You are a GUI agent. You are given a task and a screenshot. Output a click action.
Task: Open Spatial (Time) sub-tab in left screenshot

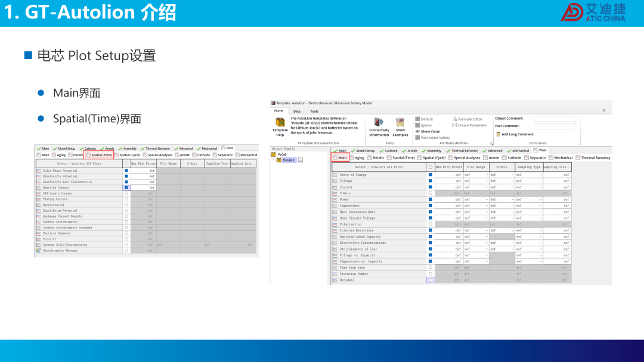[99, 155]
